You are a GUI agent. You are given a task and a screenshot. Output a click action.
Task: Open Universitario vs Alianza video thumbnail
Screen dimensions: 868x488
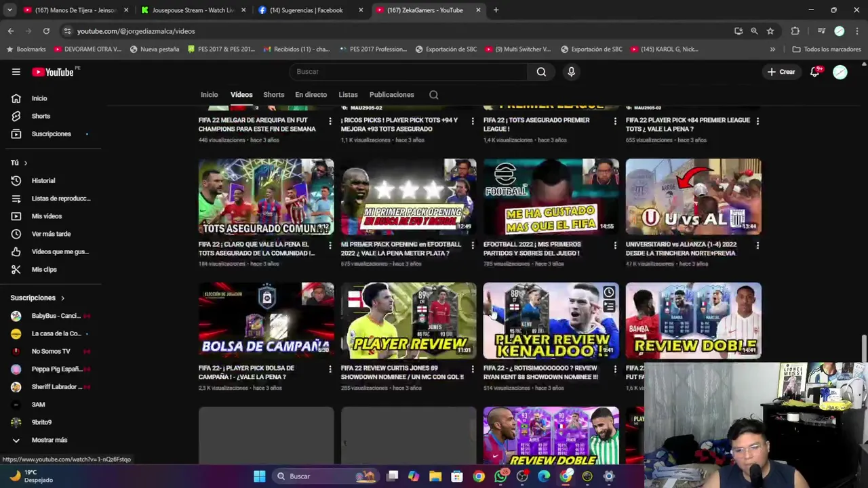point(693,197)
